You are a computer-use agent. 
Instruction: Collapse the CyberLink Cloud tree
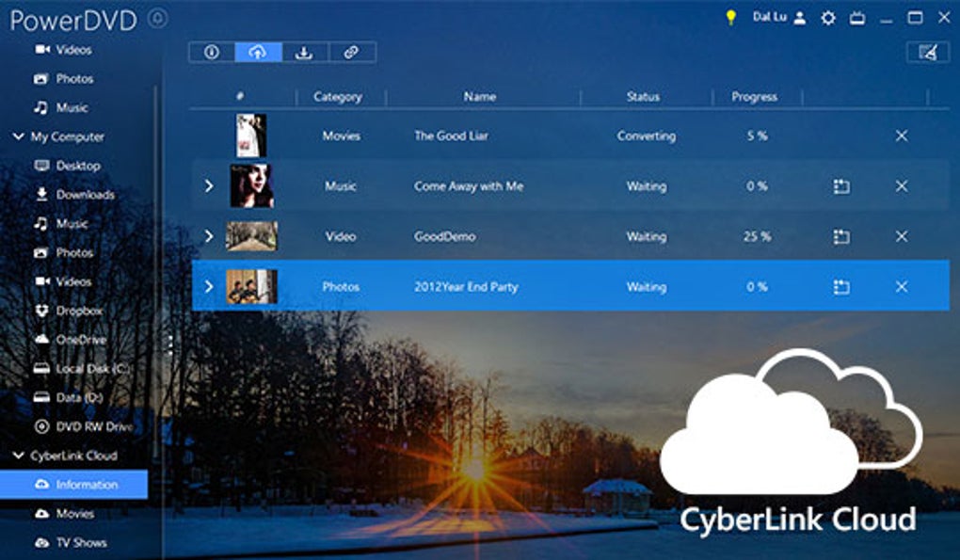click(x=19, y=456)
